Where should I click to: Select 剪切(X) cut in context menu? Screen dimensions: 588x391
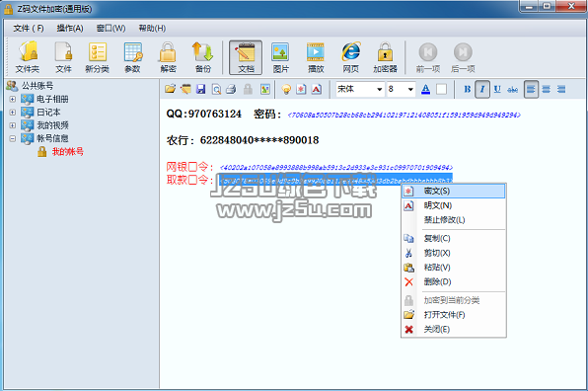(x=454, y=253)
